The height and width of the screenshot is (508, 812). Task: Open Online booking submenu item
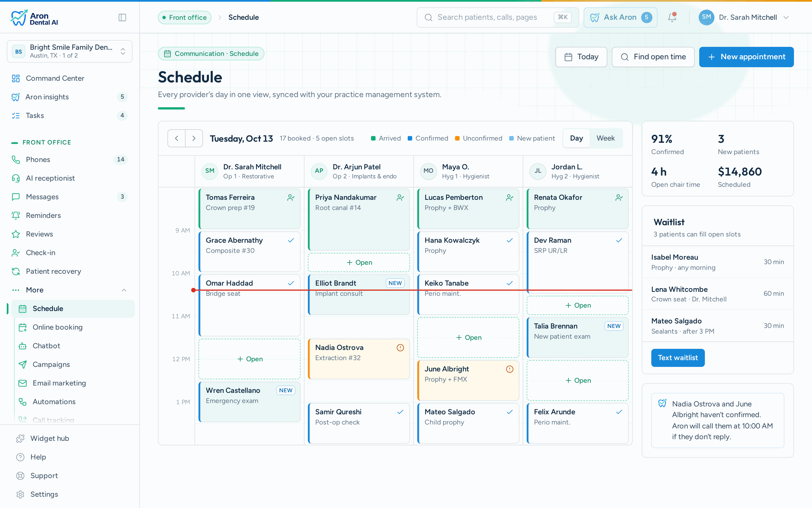(x=73, y=327)
